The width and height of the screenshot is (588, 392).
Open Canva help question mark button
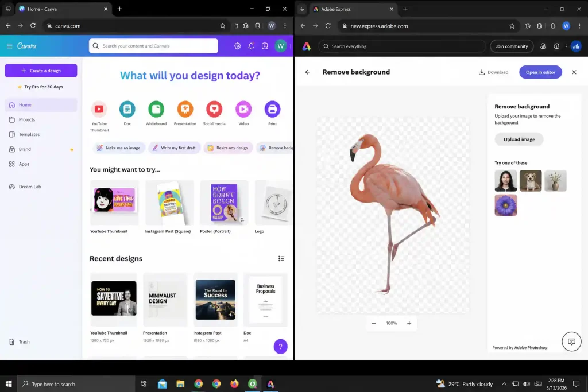280,346
